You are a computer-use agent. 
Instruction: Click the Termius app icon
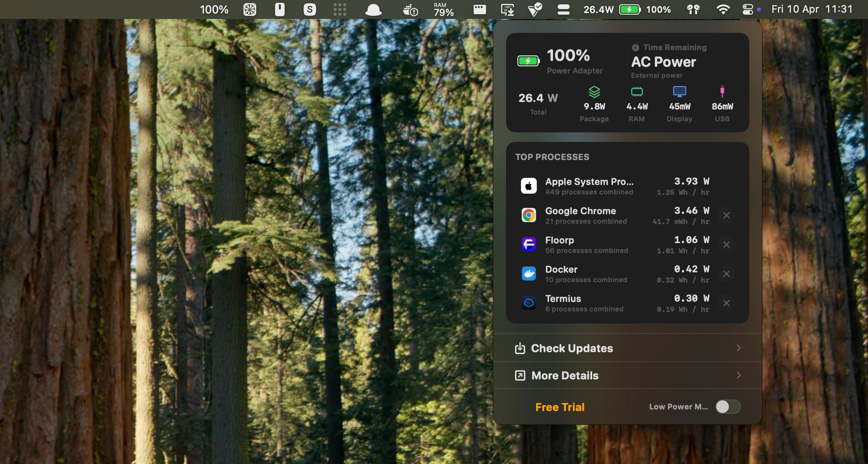tap(528, 303)
